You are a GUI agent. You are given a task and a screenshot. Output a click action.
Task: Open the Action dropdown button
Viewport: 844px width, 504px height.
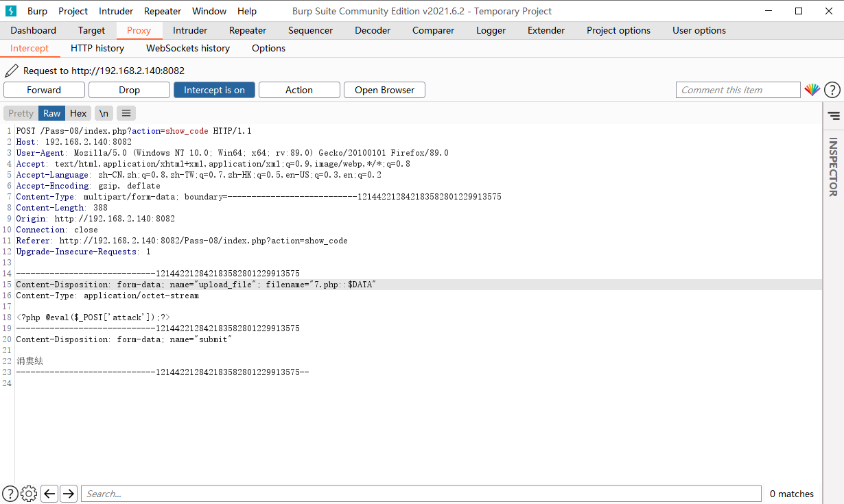pyautogui.click(x=299, y=90)
